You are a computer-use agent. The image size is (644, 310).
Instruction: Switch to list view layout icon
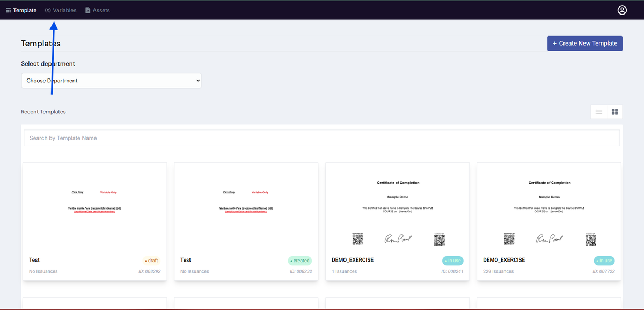tap(599, 112)
